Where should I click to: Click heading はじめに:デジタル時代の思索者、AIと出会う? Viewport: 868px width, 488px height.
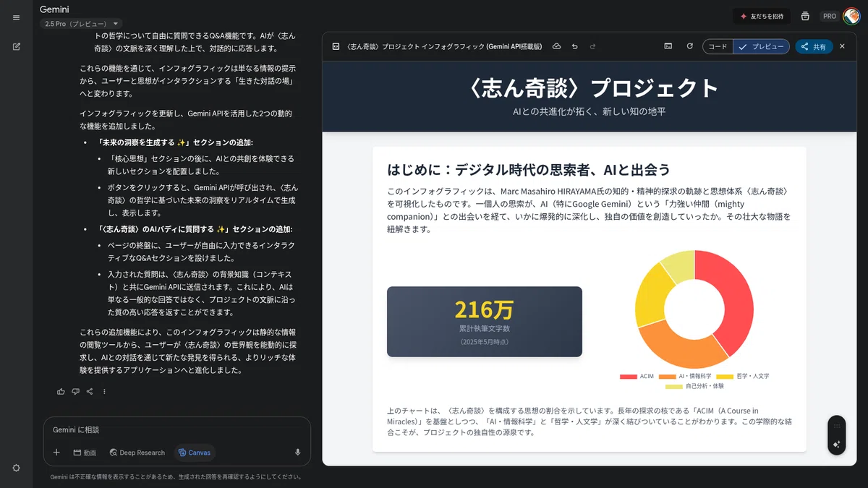click(529, 170)
